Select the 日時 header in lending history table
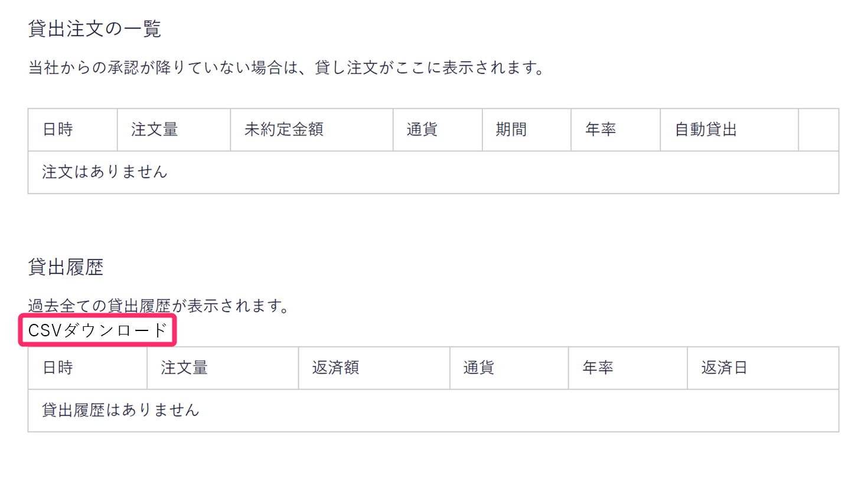The height and width of the screenshot is (490, 868). [x=87, y=368]
